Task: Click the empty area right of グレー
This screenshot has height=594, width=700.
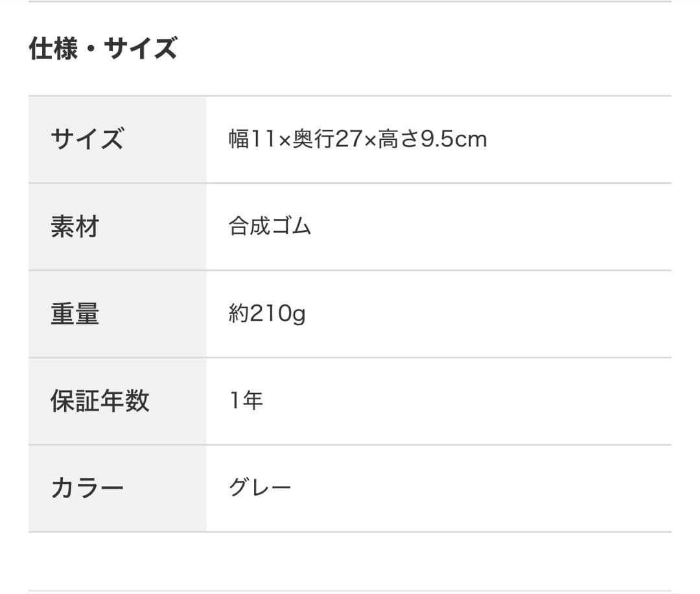Action: tap(481, 488)
